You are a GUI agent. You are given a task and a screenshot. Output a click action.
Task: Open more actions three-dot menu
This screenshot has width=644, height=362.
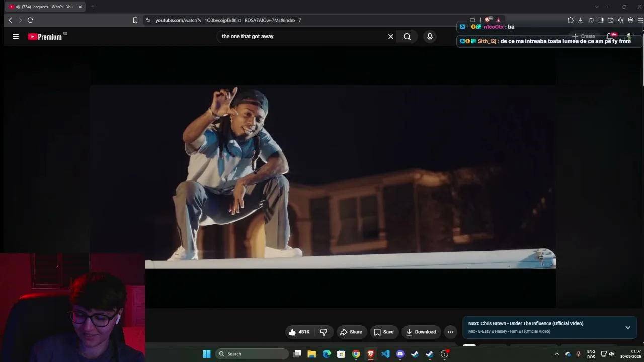pos(451,332)
